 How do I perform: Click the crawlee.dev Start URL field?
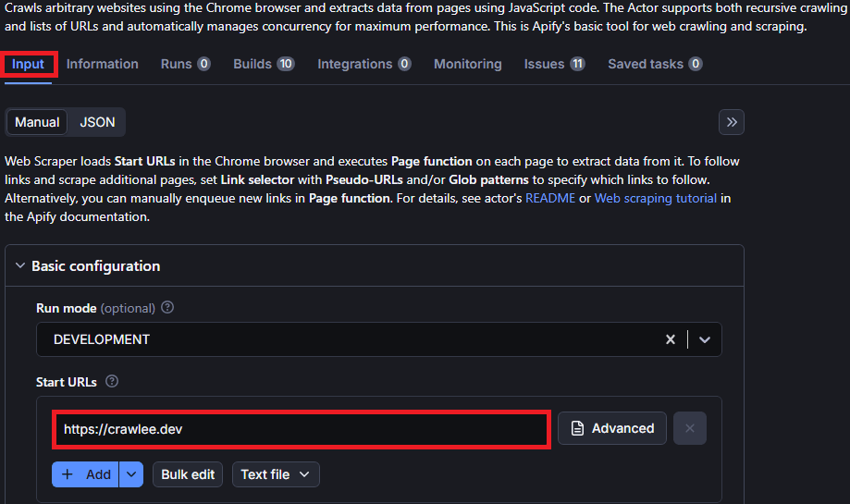click(302, 429)
